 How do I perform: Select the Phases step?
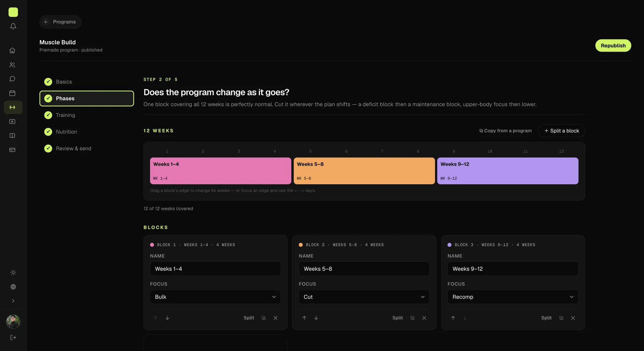(87, 98)
